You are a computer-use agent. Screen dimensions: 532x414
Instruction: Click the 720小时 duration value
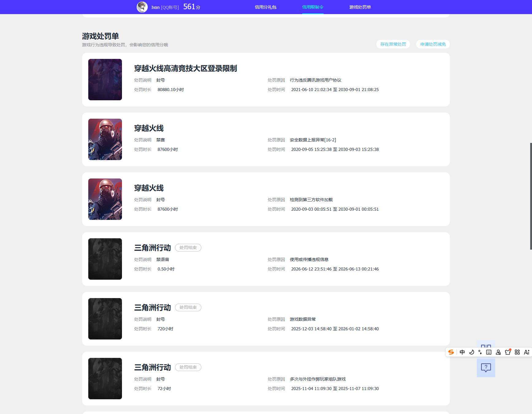[x=165, y=329]
